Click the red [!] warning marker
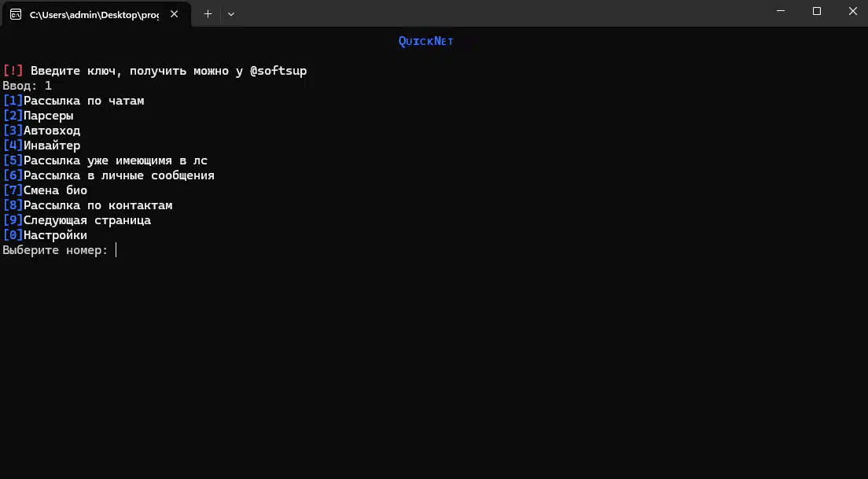868x479 pixels. pyautogui.click(x=13, y=71)
